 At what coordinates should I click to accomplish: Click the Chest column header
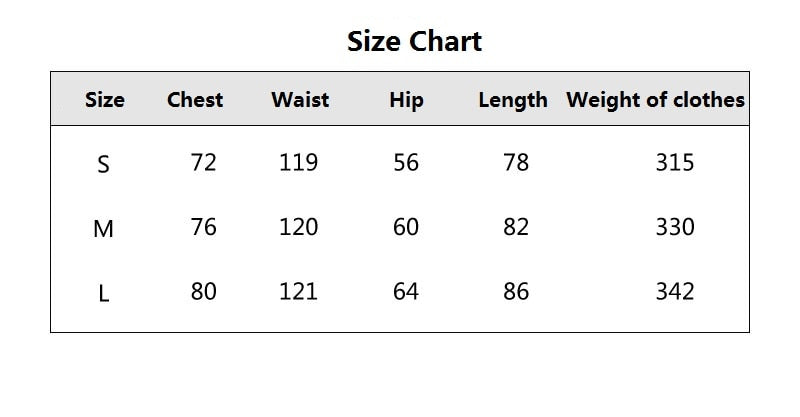point(195,99)
